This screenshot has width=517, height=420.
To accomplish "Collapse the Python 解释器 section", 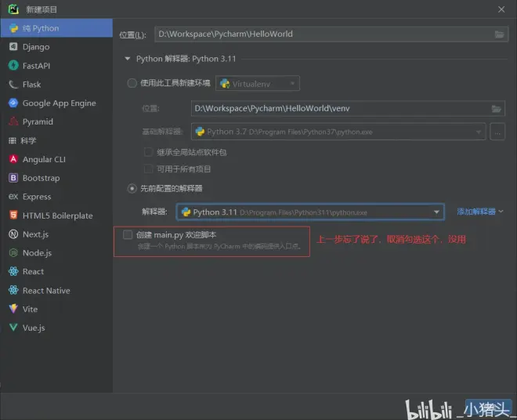I will [x=128, y=59].
